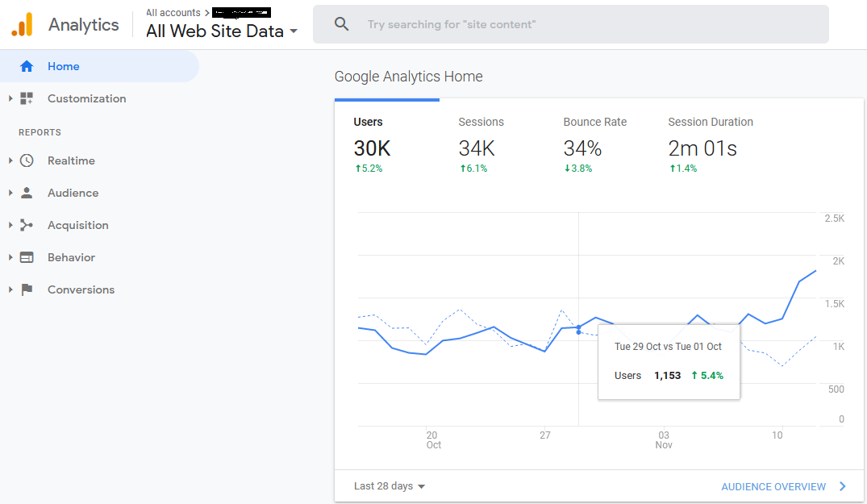The width and height of the screenshot is (867, 504).
Task: Open the Behavior menu item
Action: point(71,257)
